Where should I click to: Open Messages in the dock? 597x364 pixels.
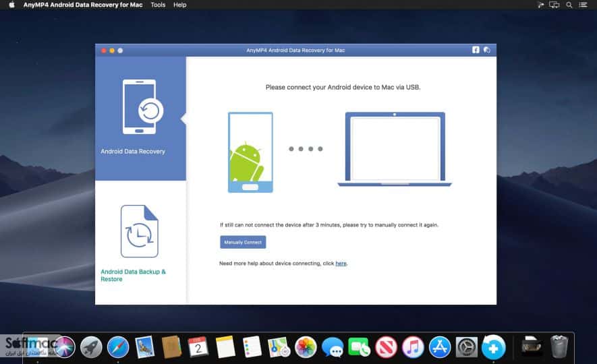[333, 347]
